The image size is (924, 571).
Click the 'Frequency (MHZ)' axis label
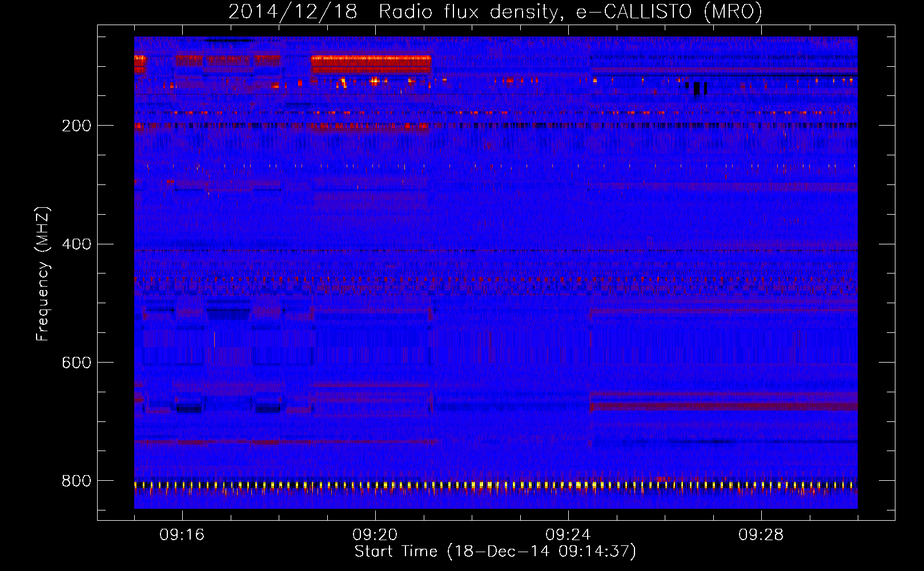(x=43, y=274)
